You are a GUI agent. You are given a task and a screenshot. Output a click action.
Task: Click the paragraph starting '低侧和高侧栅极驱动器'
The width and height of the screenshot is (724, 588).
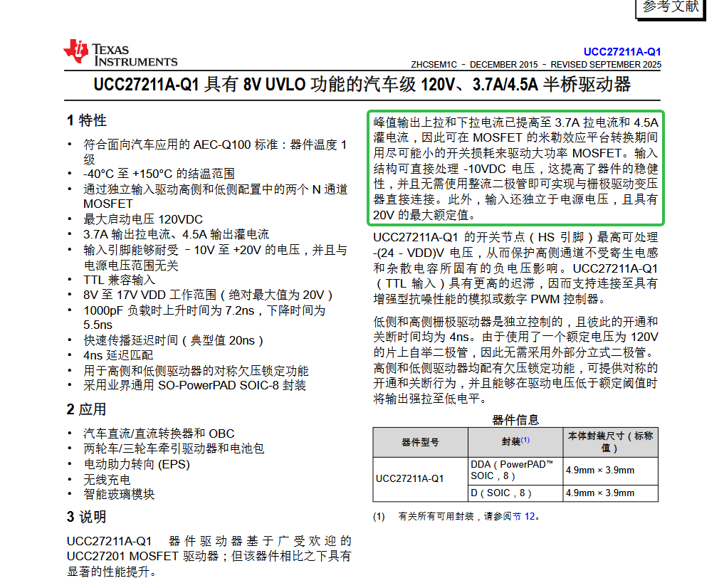click(515, 360)
